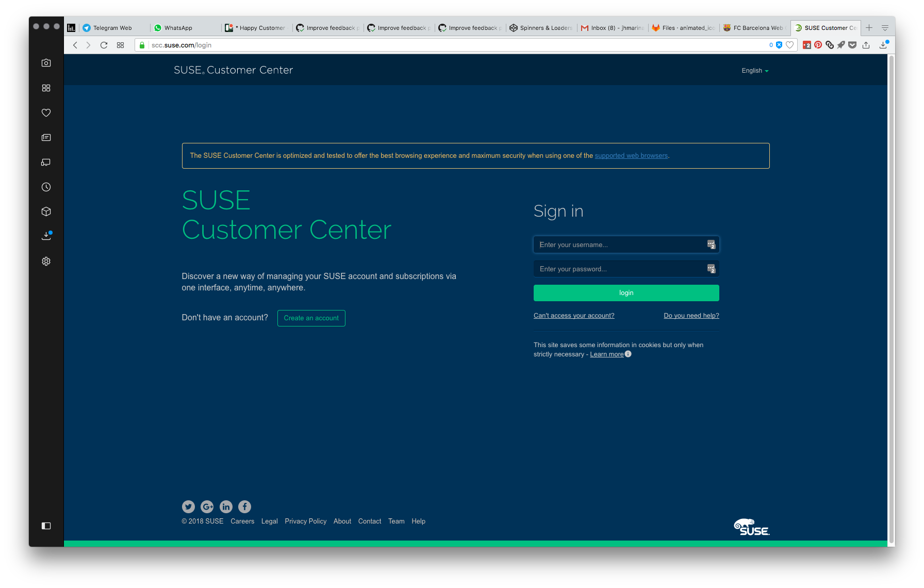This screenshot has height=588, width=924.
Task: Select the SUSE Customer Center tab
Action: point(826,28)
